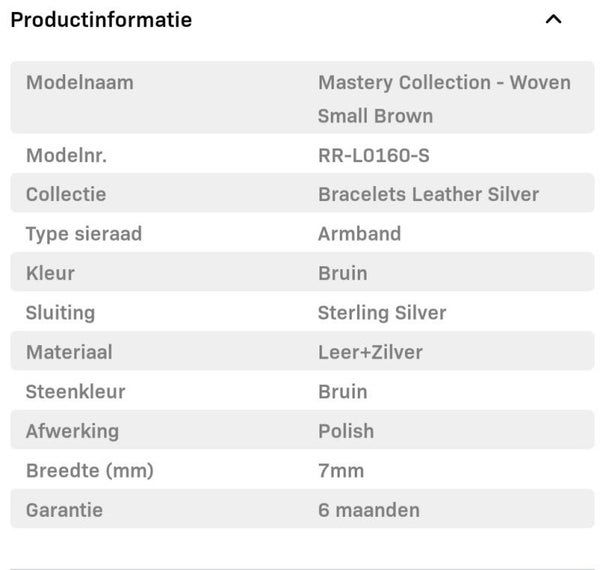
Task: Click the Polish finish value
Action: pyautogui.click(x=346, y=431)
